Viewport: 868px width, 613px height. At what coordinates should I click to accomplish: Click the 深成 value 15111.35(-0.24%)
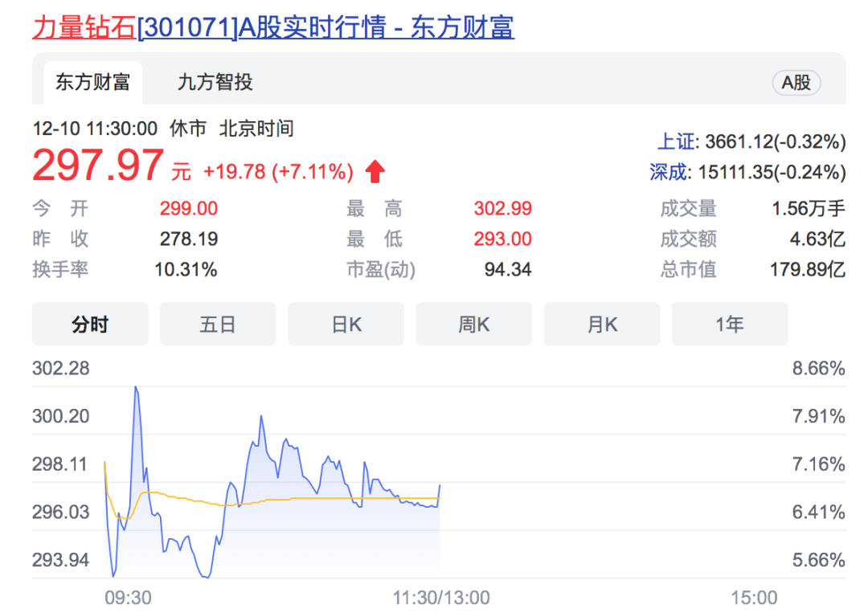(x=772, y=172)
